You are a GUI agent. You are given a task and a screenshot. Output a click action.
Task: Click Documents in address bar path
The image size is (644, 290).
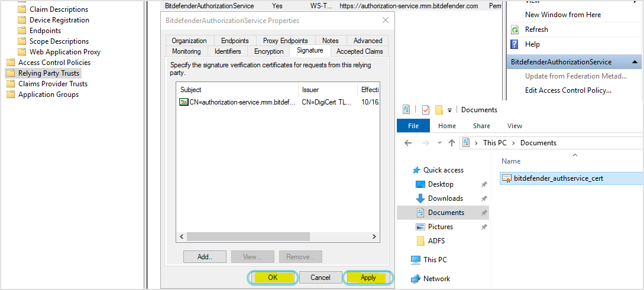(x=539, y=143)
